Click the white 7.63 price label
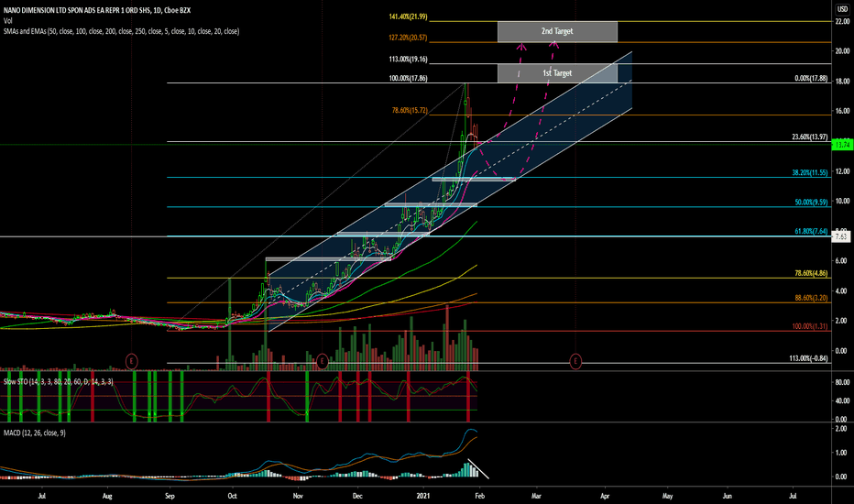The height and width of the screenshot is (504, 854). pos(841,236)
